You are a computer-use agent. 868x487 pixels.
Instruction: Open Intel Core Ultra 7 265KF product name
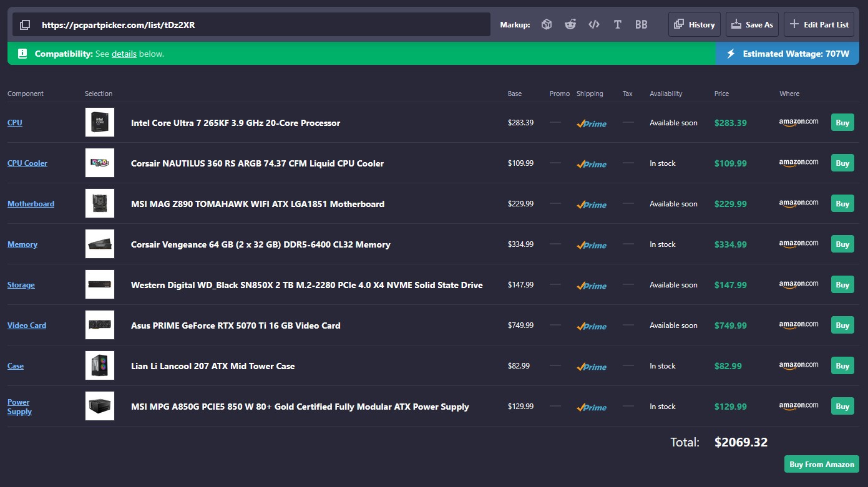tap(235, 123)
